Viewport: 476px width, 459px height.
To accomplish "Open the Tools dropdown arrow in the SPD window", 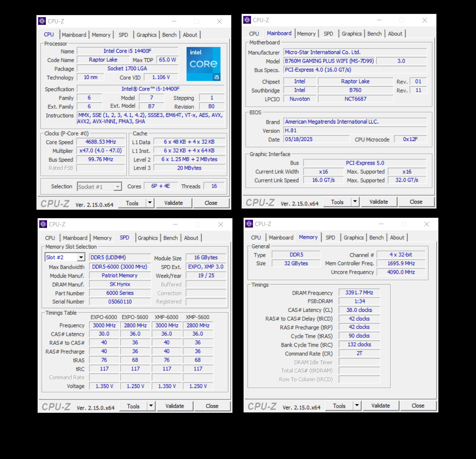I will click(151, 406).
